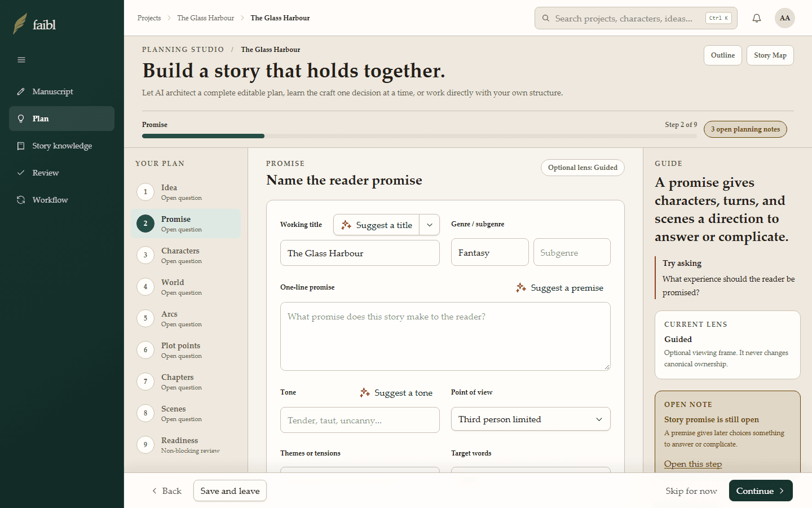
Task: Click the Plan lightbulb icon
Action: (x=21, y=119)
